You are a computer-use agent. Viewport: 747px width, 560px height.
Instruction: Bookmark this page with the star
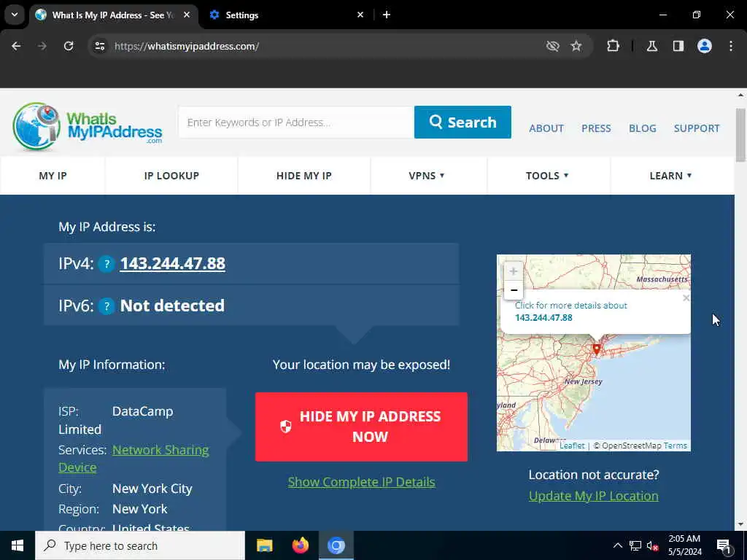click(576, 46)
